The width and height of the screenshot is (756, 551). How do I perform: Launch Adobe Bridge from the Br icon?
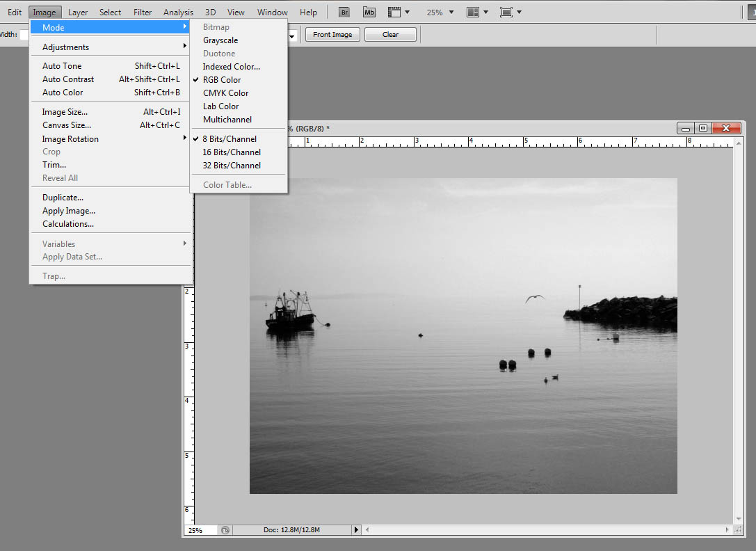click(x=344, y=13)
